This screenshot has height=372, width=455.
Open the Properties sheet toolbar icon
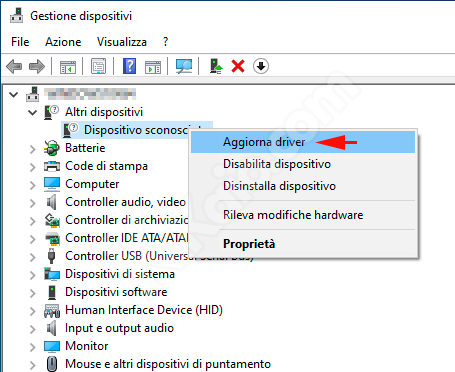pyautogui.click(x=99, y=66)
